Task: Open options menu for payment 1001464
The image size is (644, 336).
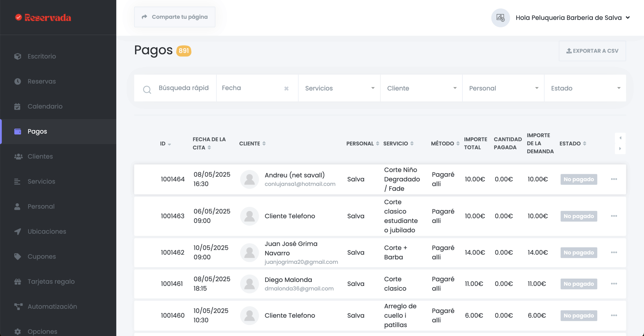Action: pos(614,179)
